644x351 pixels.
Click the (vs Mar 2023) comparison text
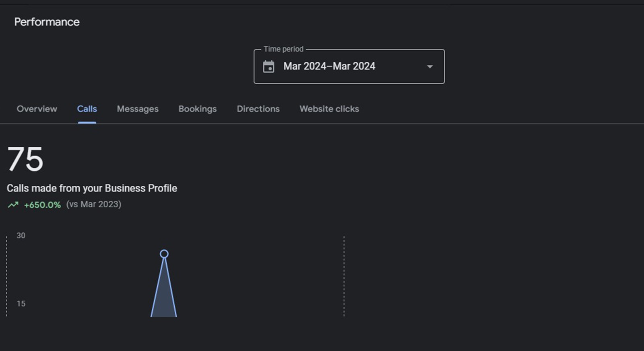click(94, 204)
